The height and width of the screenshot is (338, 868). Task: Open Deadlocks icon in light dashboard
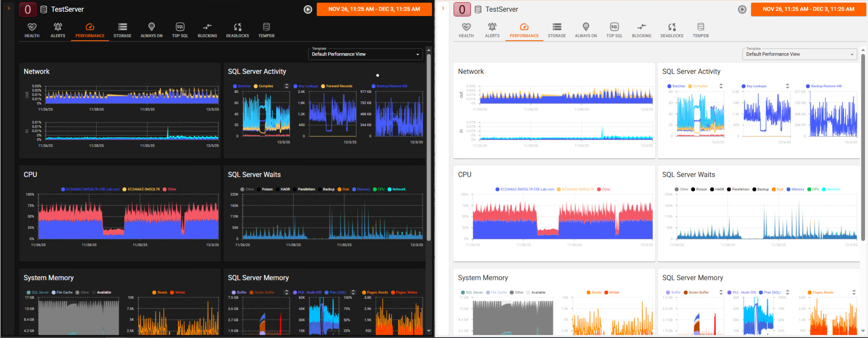click(672, 27)
